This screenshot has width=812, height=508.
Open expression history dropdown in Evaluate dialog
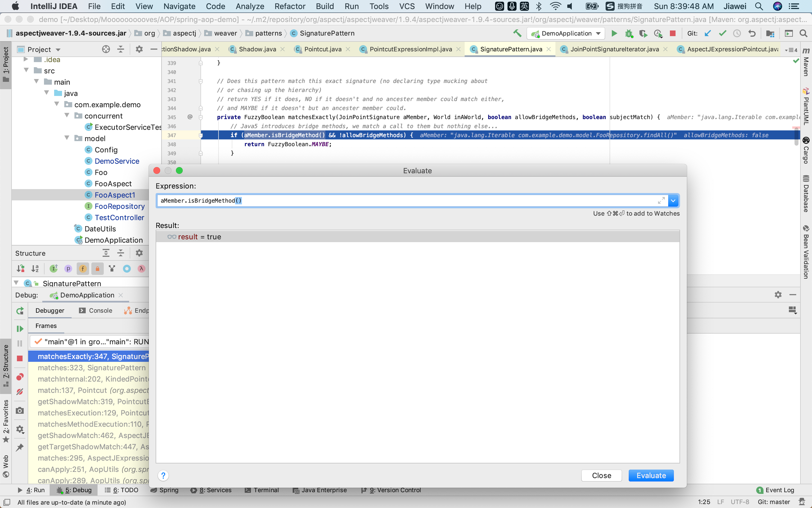pyautogui.click(x=673, y=201)
